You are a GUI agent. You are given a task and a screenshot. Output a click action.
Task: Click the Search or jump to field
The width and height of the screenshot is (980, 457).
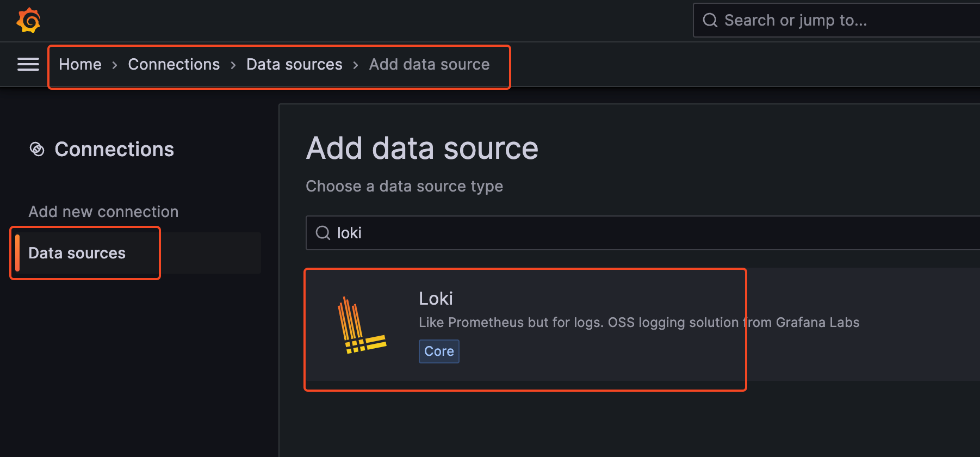pyautogui.click(x=836, y=20)
